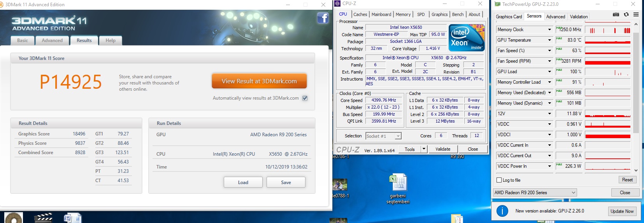Viewport: 644px width, 223px height.
Task: Enable the Log to file checkbox
Action: [499, 180]
